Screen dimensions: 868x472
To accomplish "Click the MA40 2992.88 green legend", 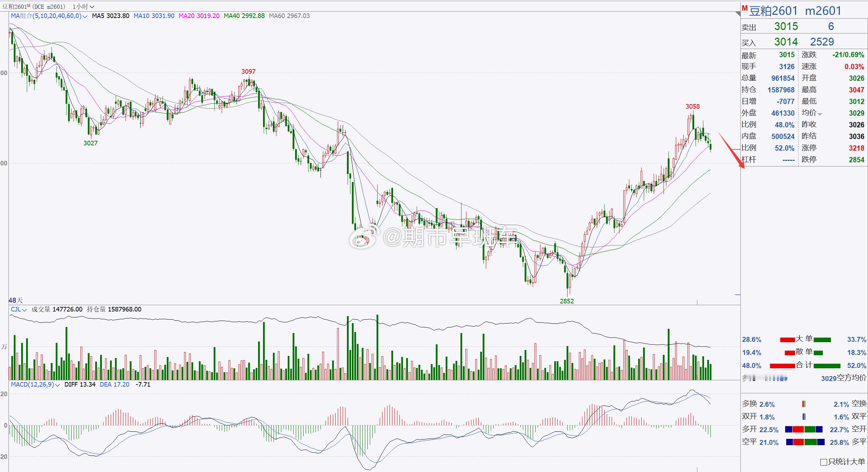I will pyautogui.click(x=244, y=16).
